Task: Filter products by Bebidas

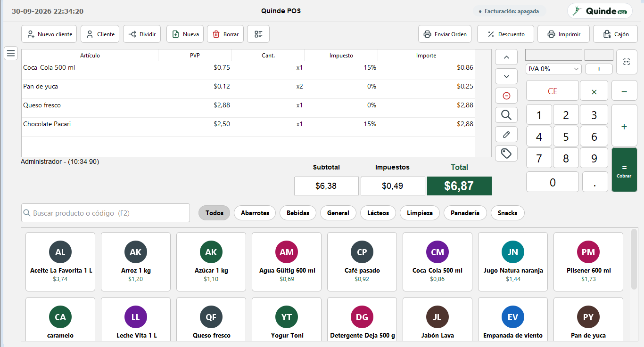Action: pyautogui.click(x=298, y=213)
